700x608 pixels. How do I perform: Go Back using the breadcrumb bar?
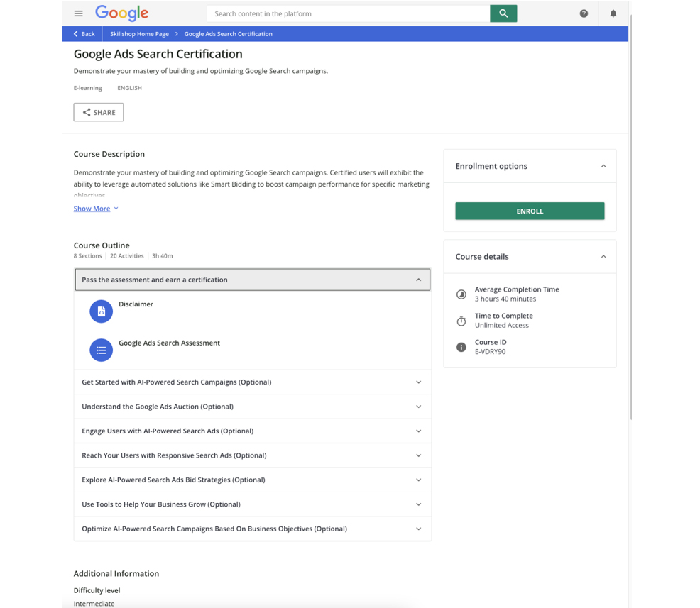[84, 34]
